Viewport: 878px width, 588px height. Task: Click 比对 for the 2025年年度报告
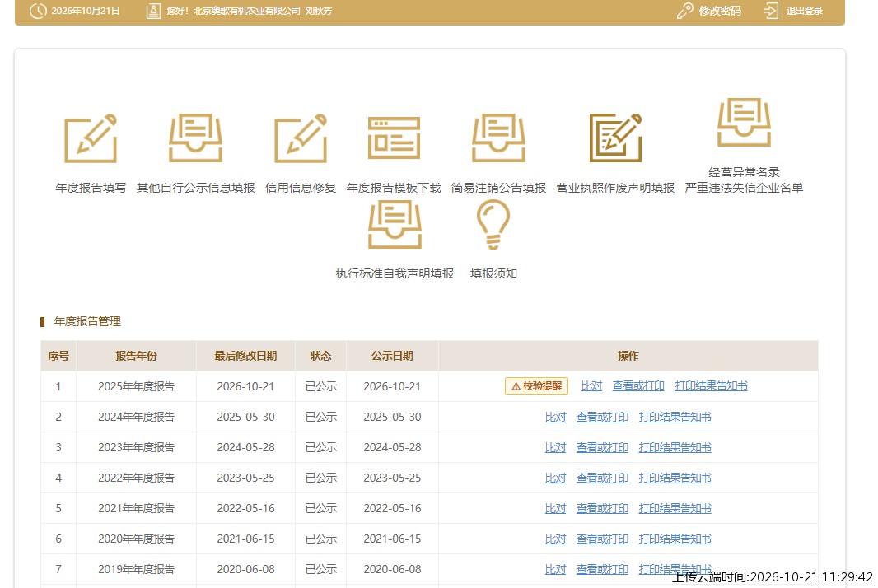(x=591, y=386)
